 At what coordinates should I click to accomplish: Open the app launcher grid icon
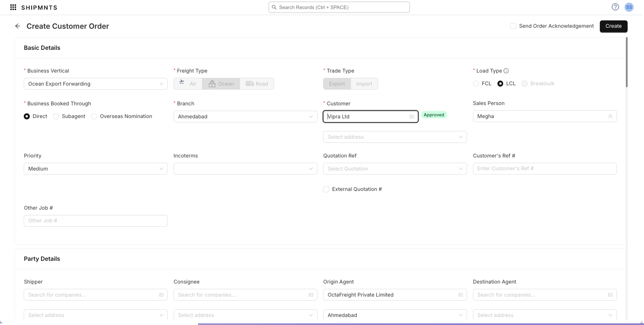13,7
